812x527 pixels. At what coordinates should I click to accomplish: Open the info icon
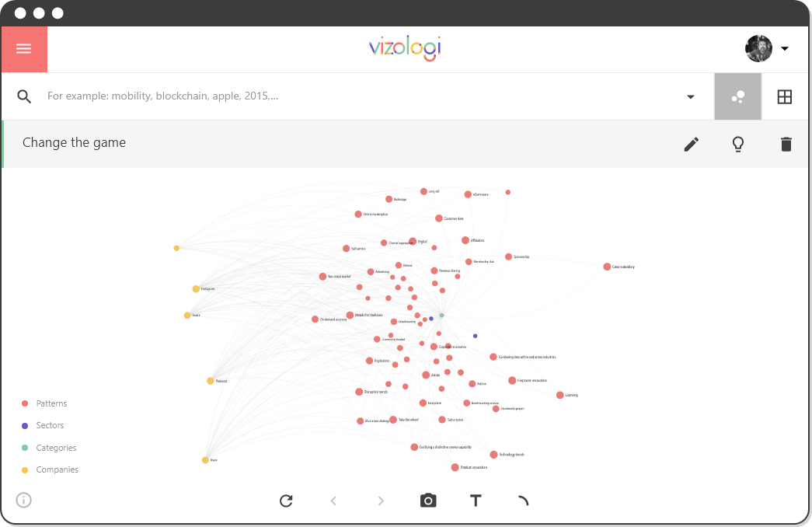[24, 500]
